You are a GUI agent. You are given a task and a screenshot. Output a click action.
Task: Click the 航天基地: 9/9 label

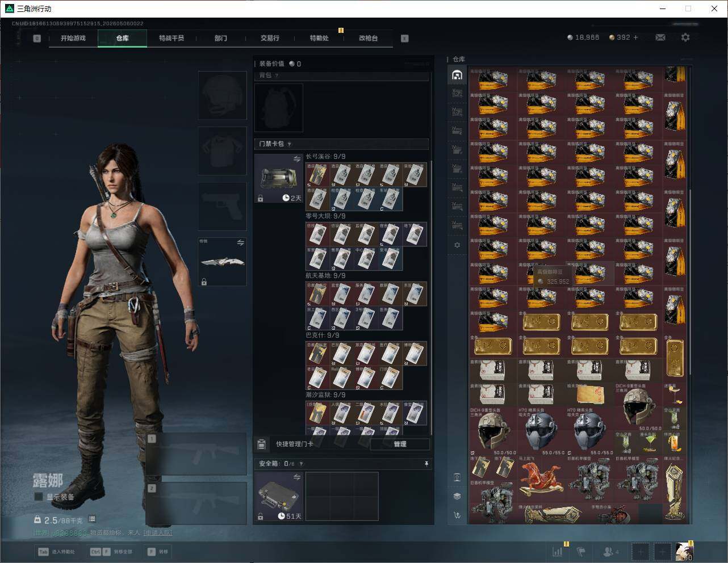point(325,276)
